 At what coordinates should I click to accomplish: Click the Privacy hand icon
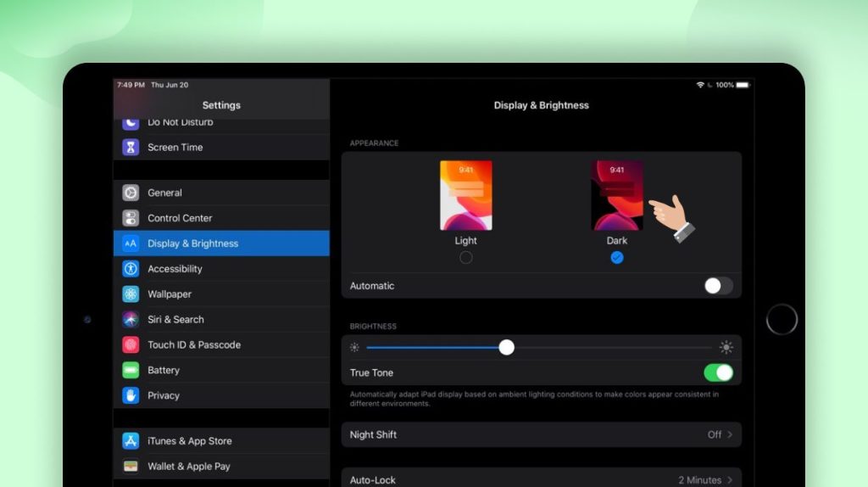(x=131, y=395)
